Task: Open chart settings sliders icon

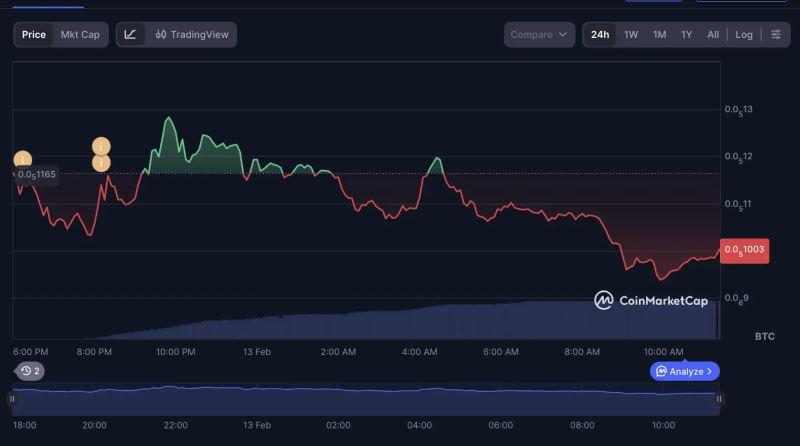Action: pos(776,35)
